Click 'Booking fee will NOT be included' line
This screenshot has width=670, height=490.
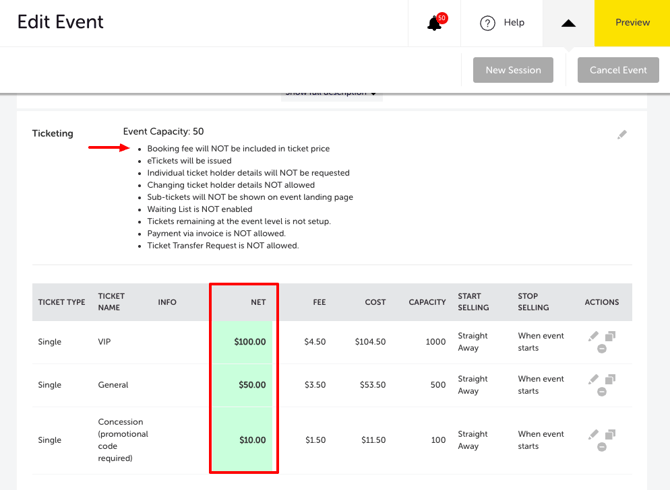pos(238,149)
